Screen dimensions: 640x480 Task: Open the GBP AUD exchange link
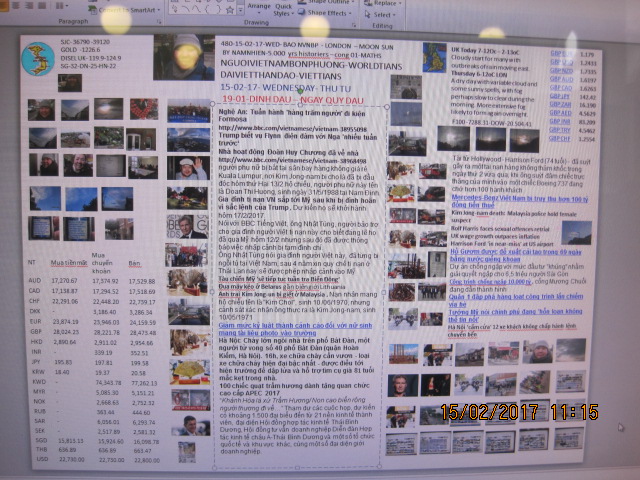[561, 79]
